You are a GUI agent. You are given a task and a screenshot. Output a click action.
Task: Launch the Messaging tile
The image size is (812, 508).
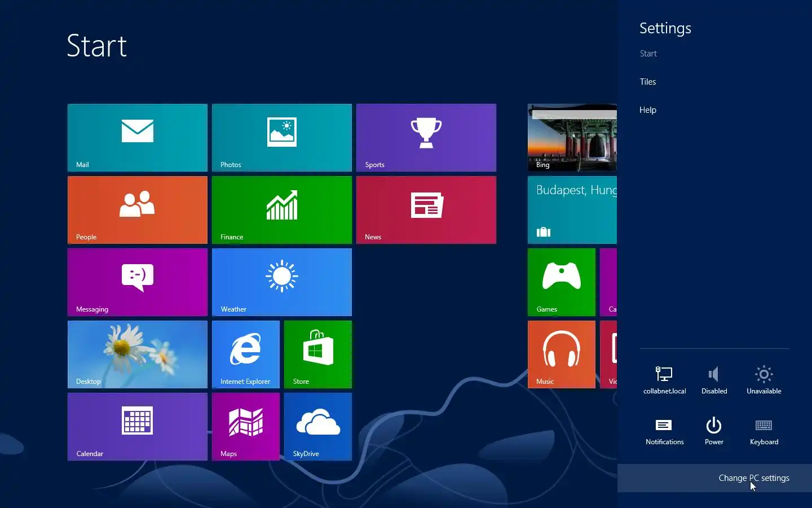tap(138, 282)
